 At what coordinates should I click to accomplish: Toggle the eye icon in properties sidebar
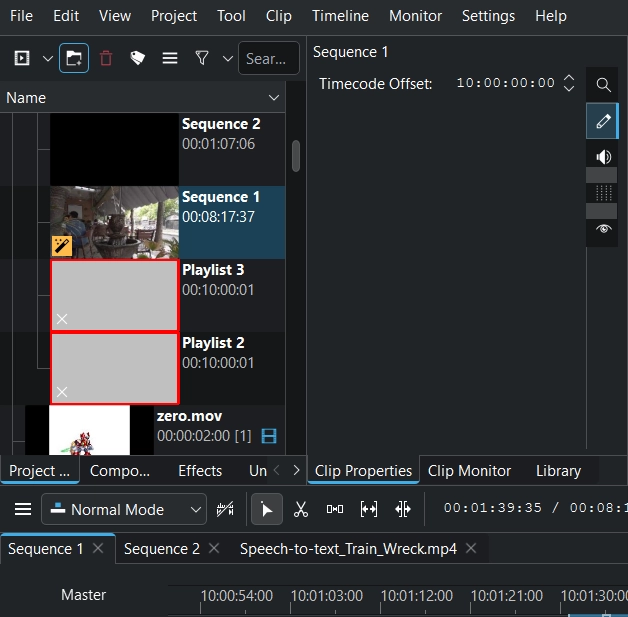603,229
